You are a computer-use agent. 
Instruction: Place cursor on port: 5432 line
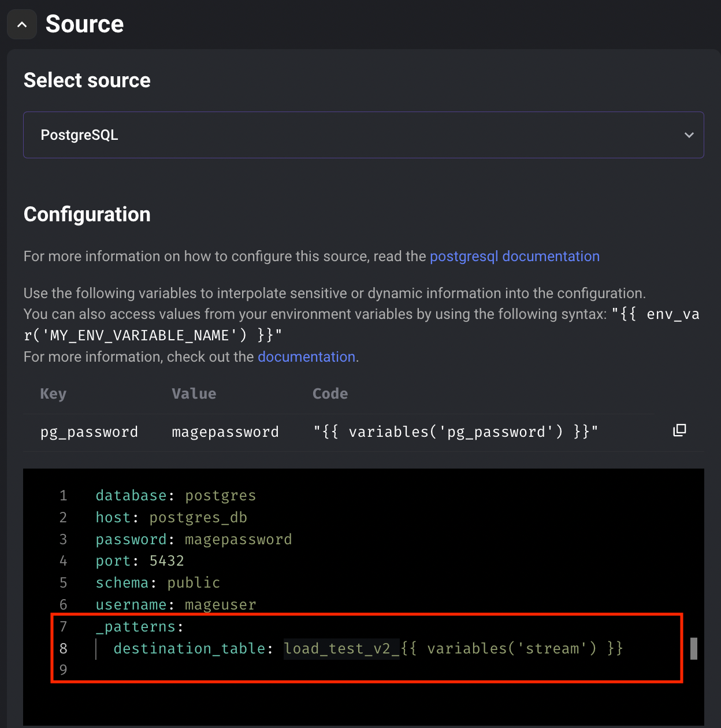(140, 561)
